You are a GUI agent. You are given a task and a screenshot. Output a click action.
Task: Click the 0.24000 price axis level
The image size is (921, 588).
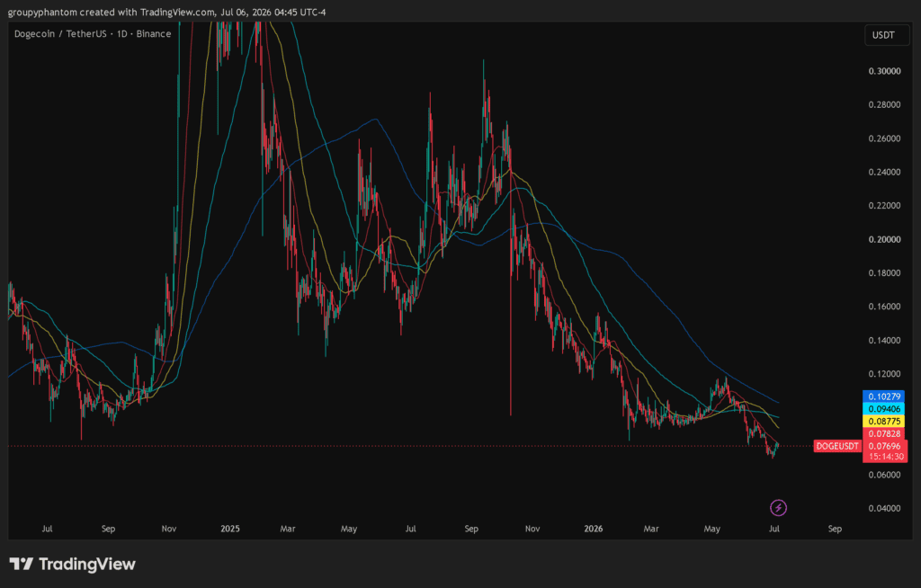click(x=885, y=172)
